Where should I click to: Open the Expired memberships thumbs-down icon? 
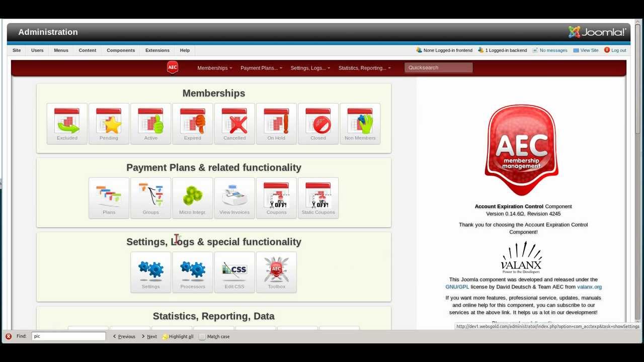192,124
